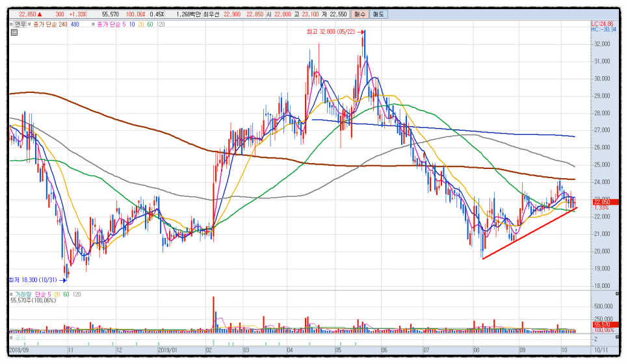The width and height of the screenshot is (628, 364).
Task: Expand the 공시 disclosure panel square
Action: [x=11, y=337]
